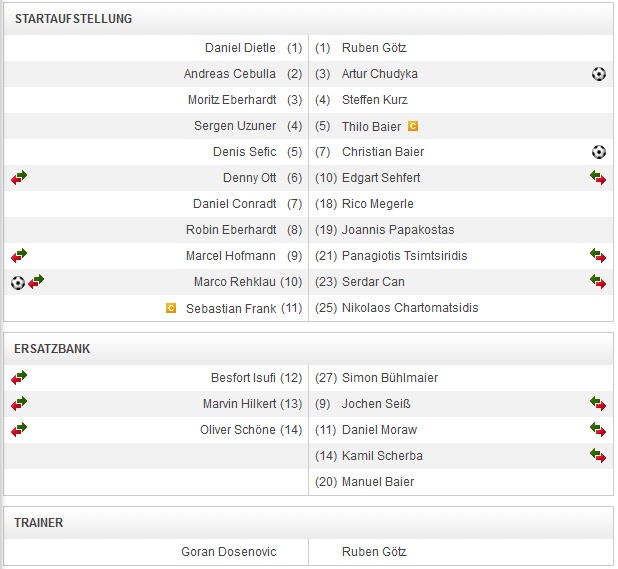Screen dimensions: 618x569
Task: Click goal ball icon beside Christian Baier
Action: click(599, 152)
